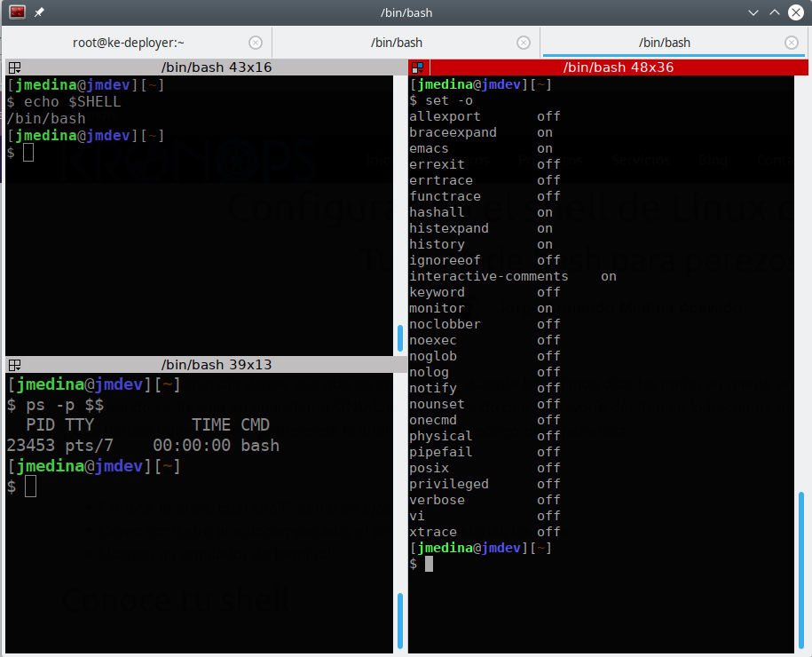Image resolution: width=812 pixels, height=657 pixels.
Task: Open group menu icon of 48x36 terminal
Action: (x=418, y=67)
